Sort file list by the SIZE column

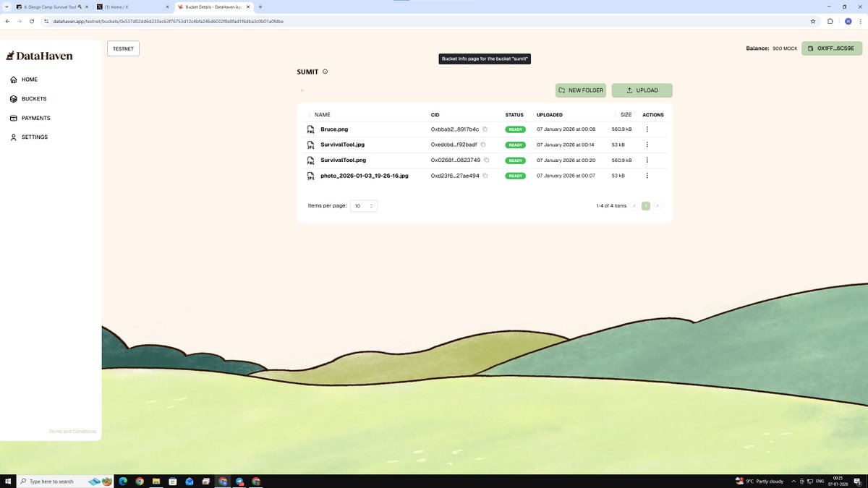(626, 115)
